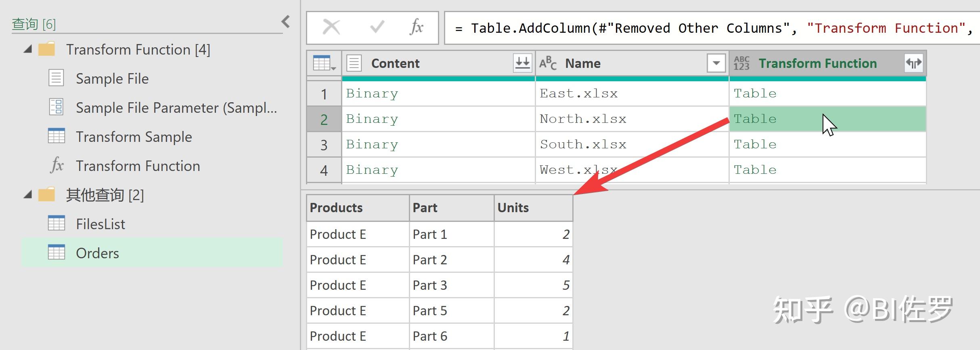Click the ABC123 type icon on Transform Function

(741, 63)
